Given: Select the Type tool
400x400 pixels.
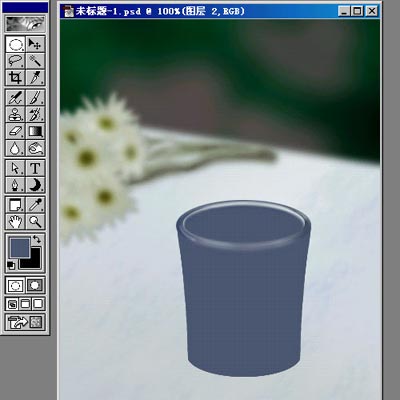Looking at the screenshot, I should [x=35, y=168].
